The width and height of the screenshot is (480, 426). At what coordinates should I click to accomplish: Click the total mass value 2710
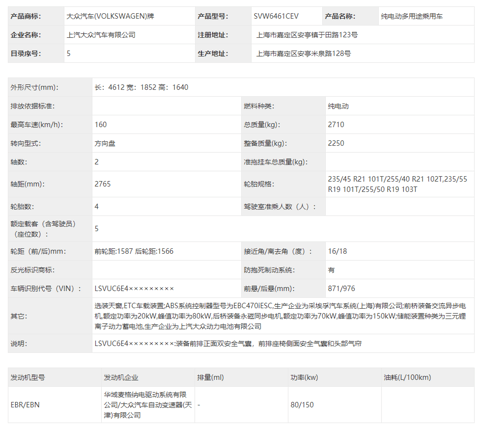point(336,125)
